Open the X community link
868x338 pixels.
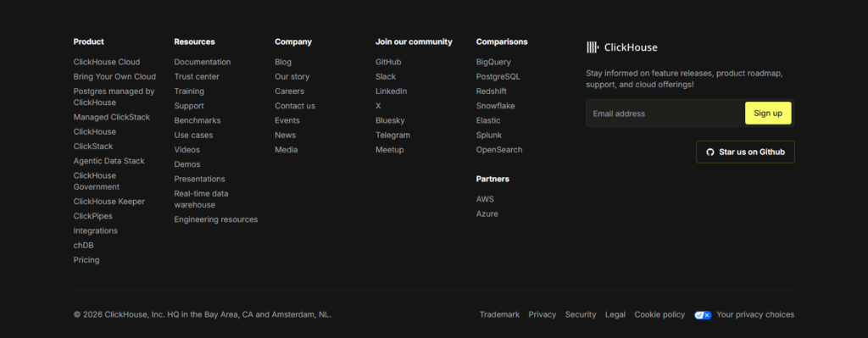[379, 106]
